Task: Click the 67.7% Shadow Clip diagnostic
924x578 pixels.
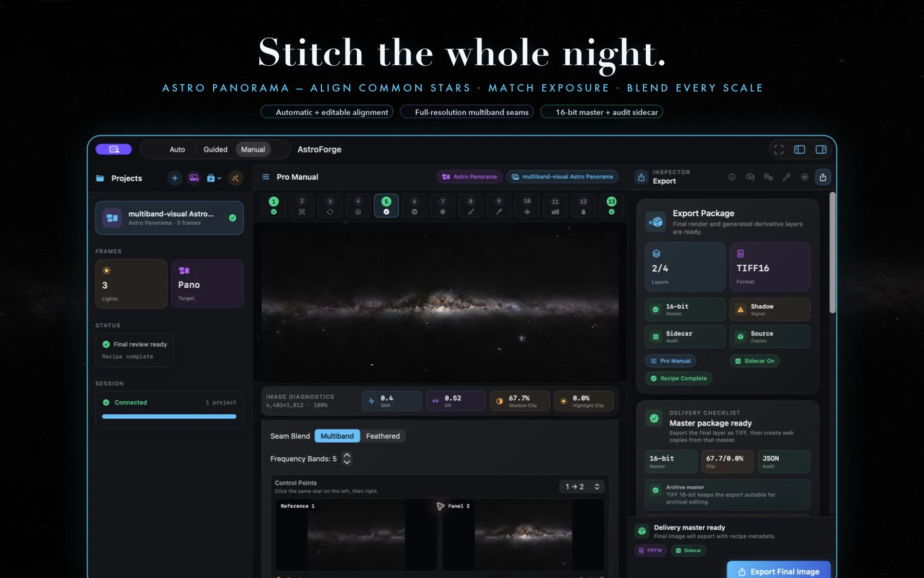Action: click(520, 401)
